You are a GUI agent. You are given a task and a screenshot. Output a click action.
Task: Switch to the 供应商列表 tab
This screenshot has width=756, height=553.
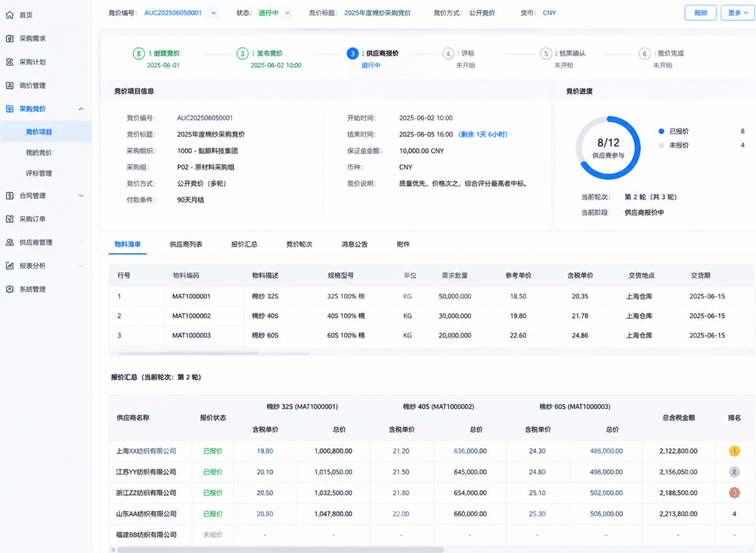[186, 244]
